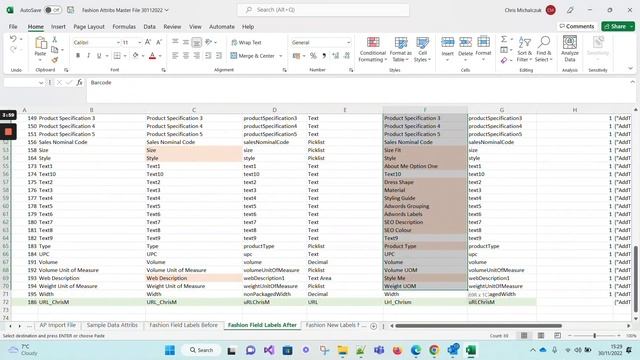The height and width of the screenshot is (360, 640).
Task: Open Format as Table dropdown
Action: [x=400, y=49]
